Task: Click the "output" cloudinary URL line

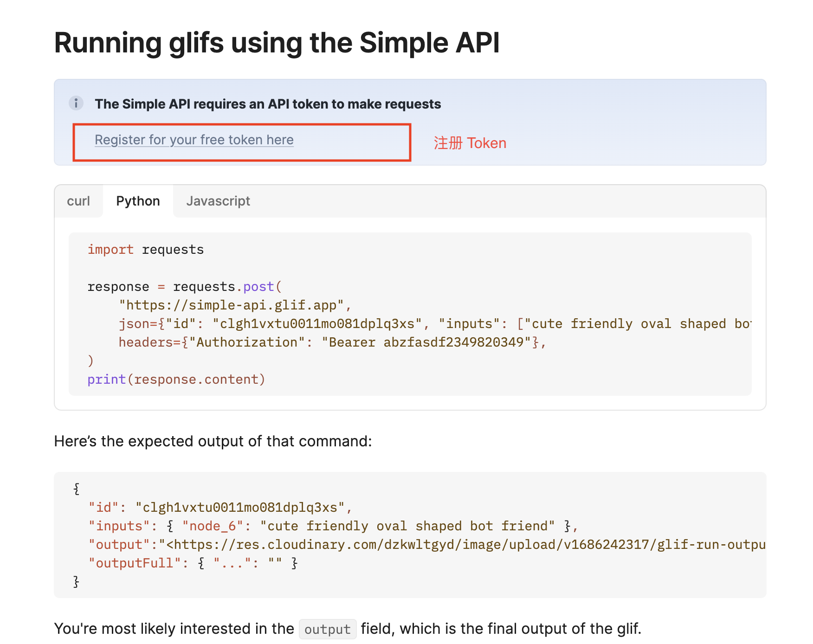Action: click(x=427, y=545)
